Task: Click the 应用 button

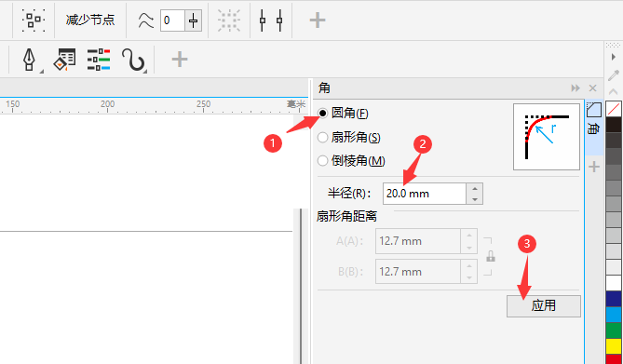Action: pyautogui.click(x=544, y=305)
